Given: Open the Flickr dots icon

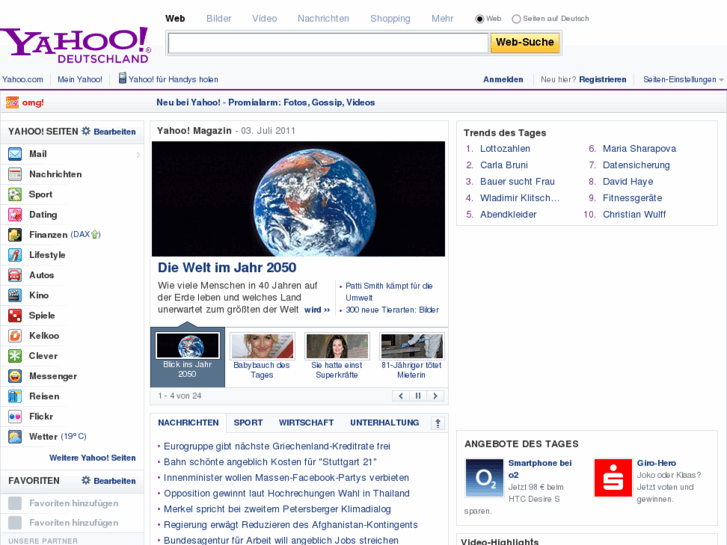Looking at the screenshot, I should coord(15,417).
